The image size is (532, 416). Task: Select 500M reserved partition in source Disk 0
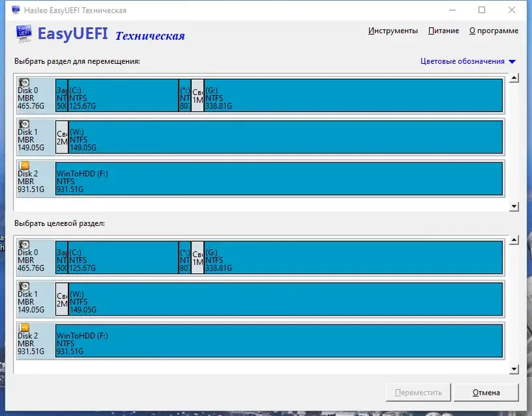[x=61, y=95]
